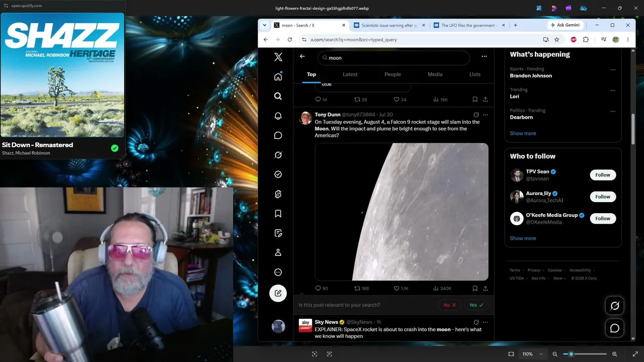Screen dimensions: 644x362
Task: Open the Chat bubble in X sidebar
Action: [x=278, y=135]
